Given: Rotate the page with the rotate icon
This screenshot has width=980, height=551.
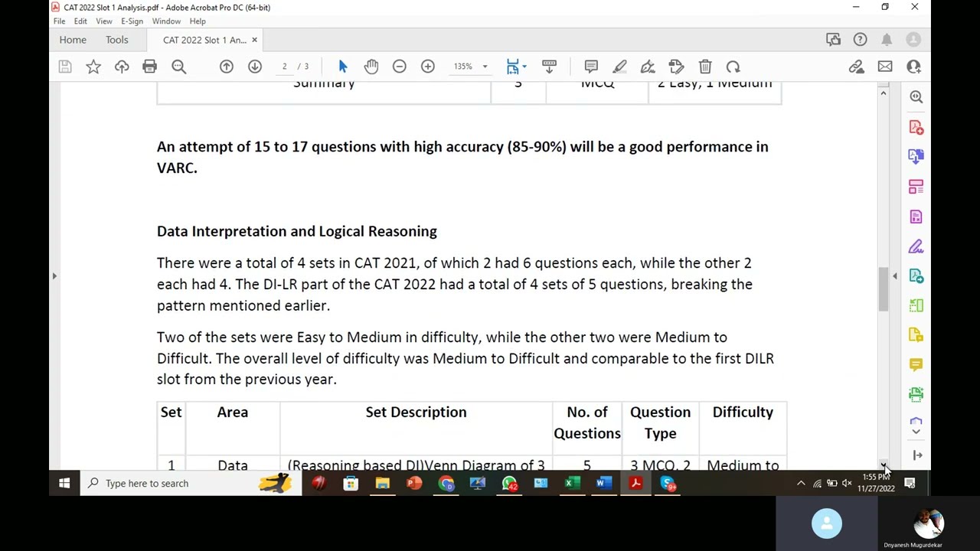Looking at the screenshot, I should tap(733, 67).
